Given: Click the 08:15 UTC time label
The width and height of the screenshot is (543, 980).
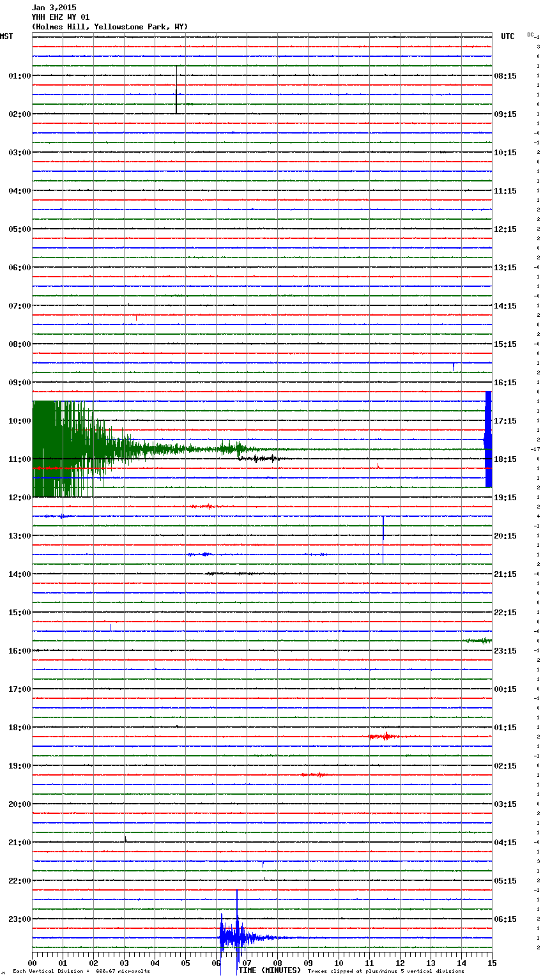Looking at the screenshot, I should [505, 76].
